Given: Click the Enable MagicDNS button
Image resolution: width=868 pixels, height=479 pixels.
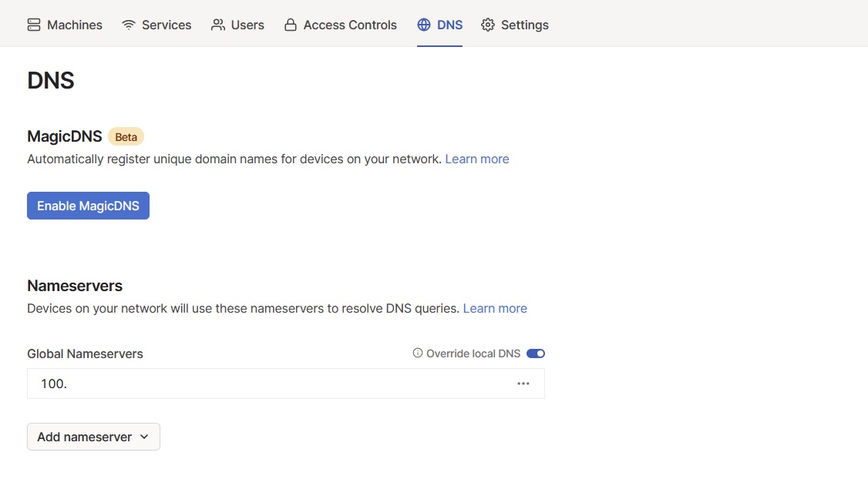Looking at the screenshot, I should (x=88, y=206).
